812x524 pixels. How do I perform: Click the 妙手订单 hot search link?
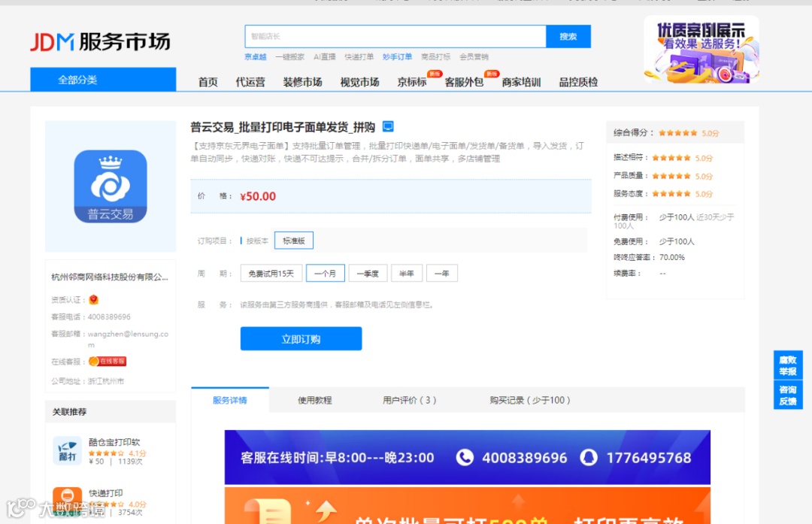tap(397, 57)
